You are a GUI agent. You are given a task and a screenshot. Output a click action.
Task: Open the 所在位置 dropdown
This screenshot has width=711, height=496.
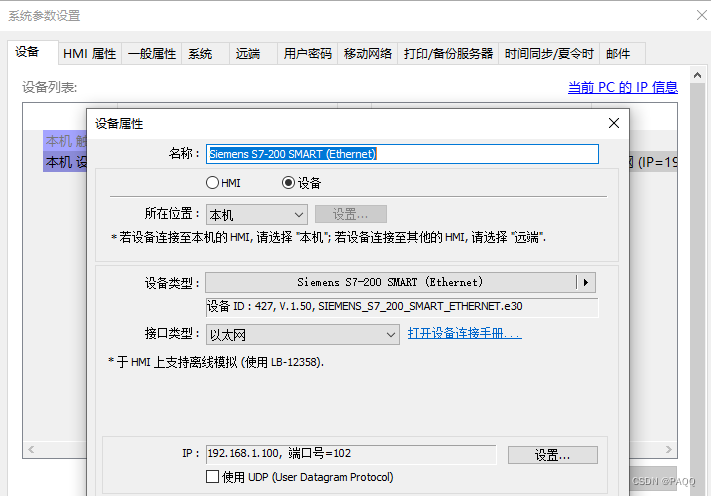click(257, 214)
